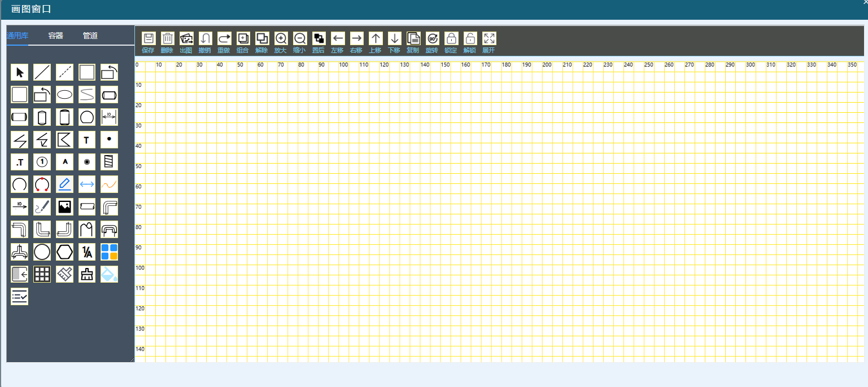Click the 左移 left arrow icon
The height and width of the screenshot is (387, 868).
[x=338, y=38]
